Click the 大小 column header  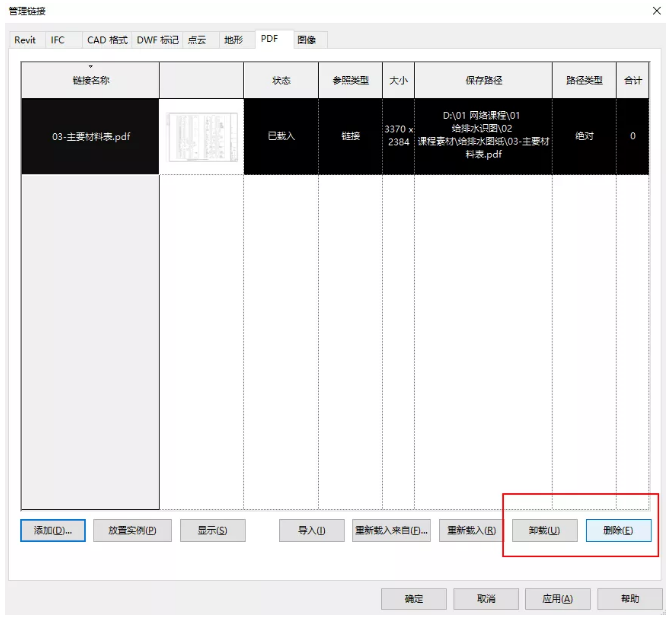(398, 80)
